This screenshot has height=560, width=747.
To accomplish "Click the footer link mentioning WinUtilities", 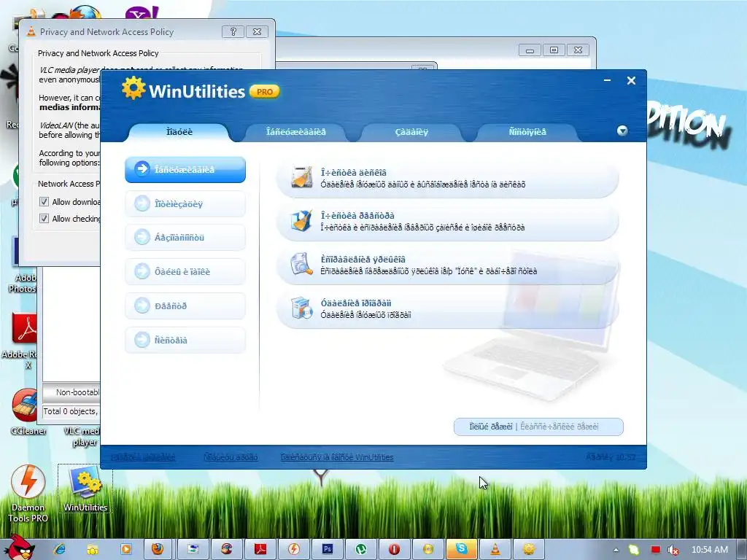I will [337, 457].
